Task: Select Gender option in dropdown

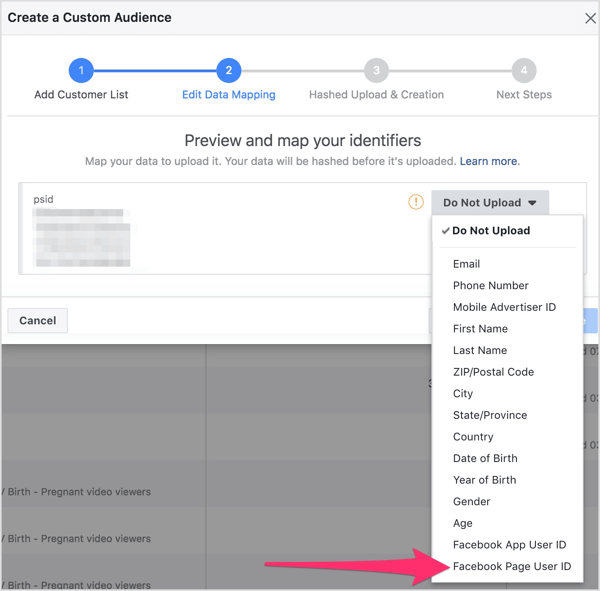Action: 471,501
